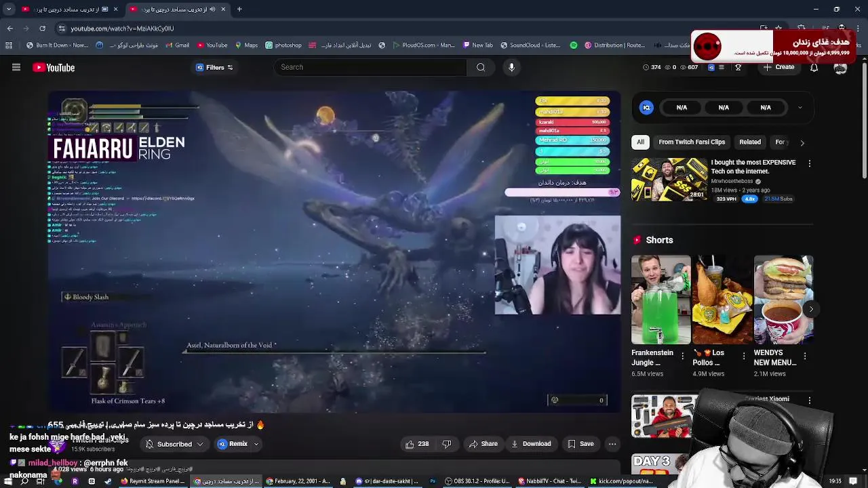This screenshot has width=868, height=488.
Task: Go to the YouTube home logo
Action: pyautogui.click(x=54, y=67)
